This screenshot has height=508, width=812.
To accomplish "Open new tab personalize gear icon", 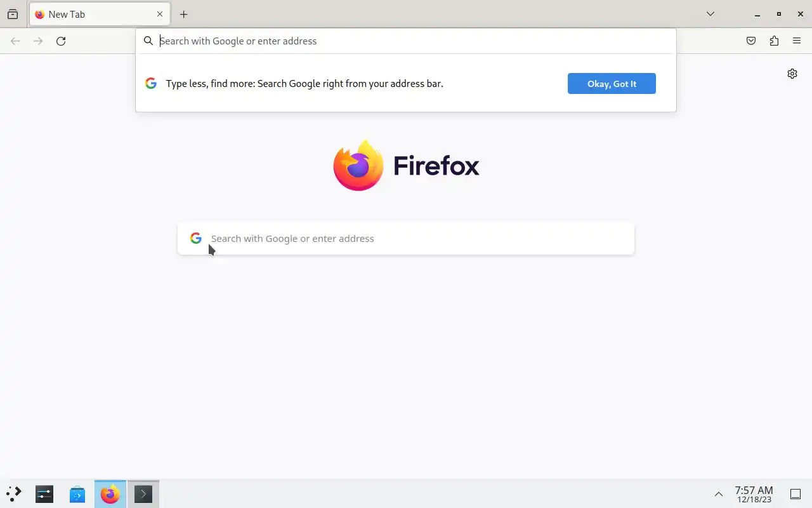I will (x=792, y=74).
